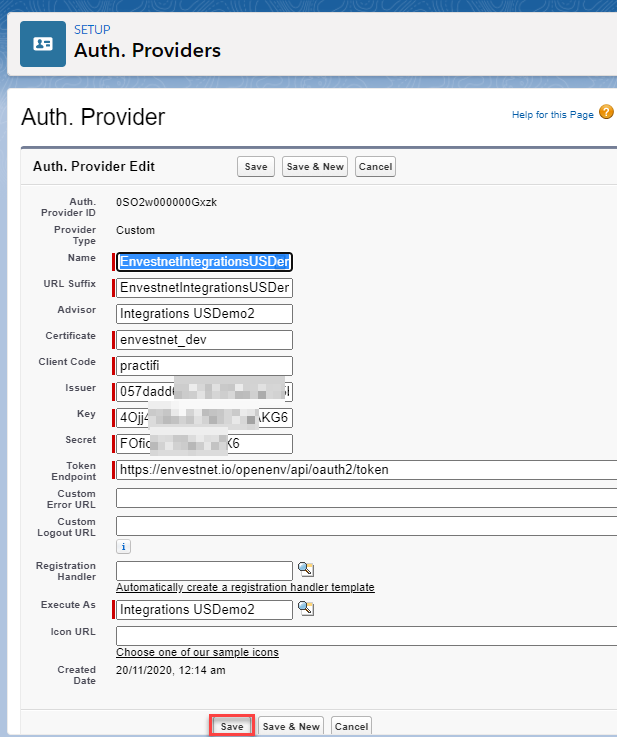This screenshot has height=737, width=617.
Task: Click into the Issuer field
Action: point(204,392)
